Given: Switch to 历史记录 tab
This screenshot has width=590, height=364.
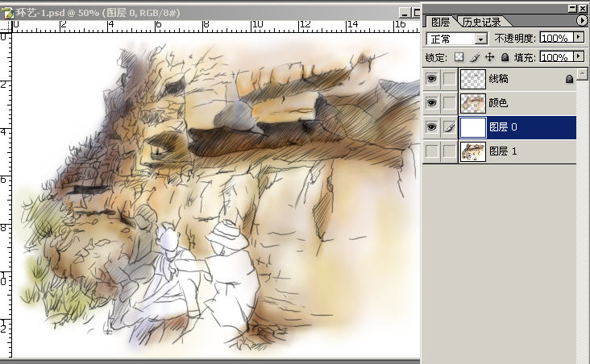Looking at the screenshot, I should (x=482, y=22).
